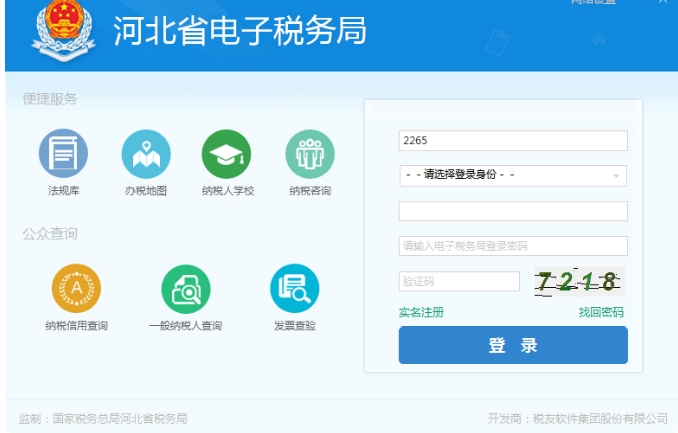This screenshot has width=678, height=433.
Task: Close the login window
Action: pyautogui.click(x=662, y=3)
